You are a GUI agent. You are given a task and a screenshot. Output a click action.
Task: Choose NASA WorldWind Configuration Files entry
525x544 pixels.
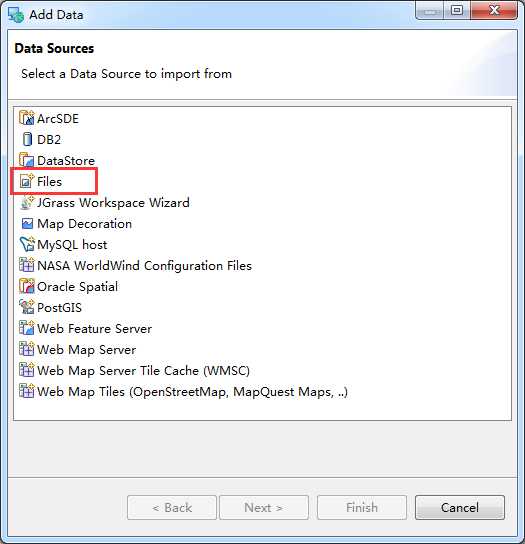pyautogui.click(x=135, y=265)
